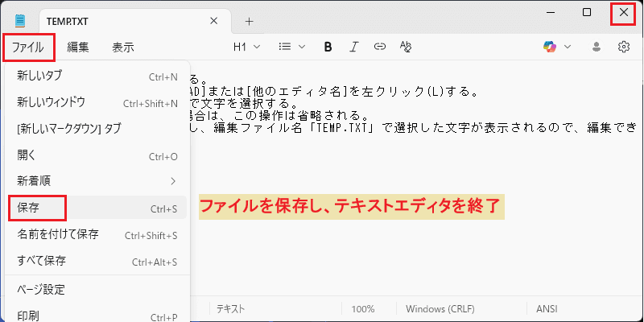The height and width of the screenshot is (322, 644).
Task: Expand the H1 heading dropdown
Action: tap(247, 47)
